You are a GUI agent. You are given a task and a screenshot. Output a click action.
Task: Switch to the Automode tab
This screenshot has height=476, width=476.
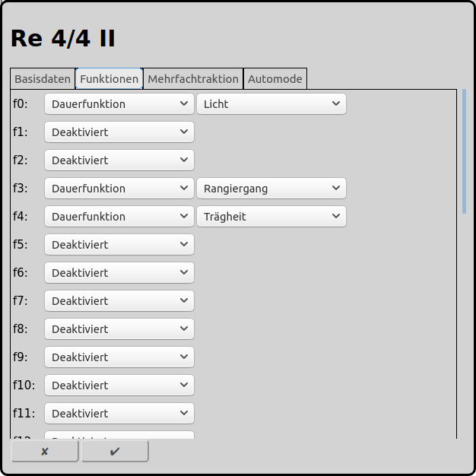pyautogui.click(x=275, y=79)
